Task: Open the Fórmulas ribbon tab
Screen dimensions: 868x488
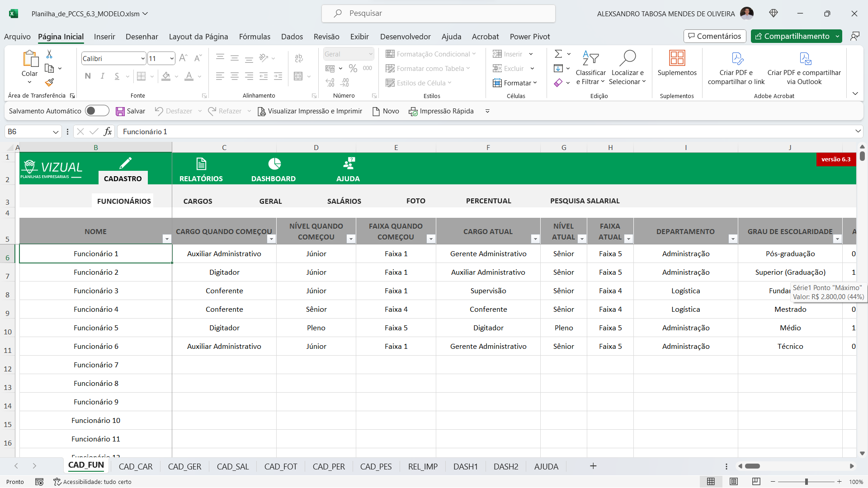Action: tap(255, 37)
